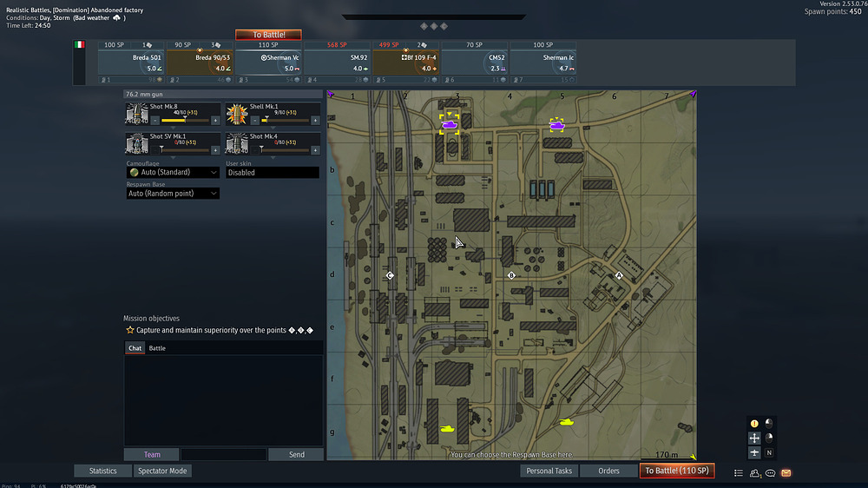Click capture point A on the map
The image size is (868, 488).
tap(619, 275)
